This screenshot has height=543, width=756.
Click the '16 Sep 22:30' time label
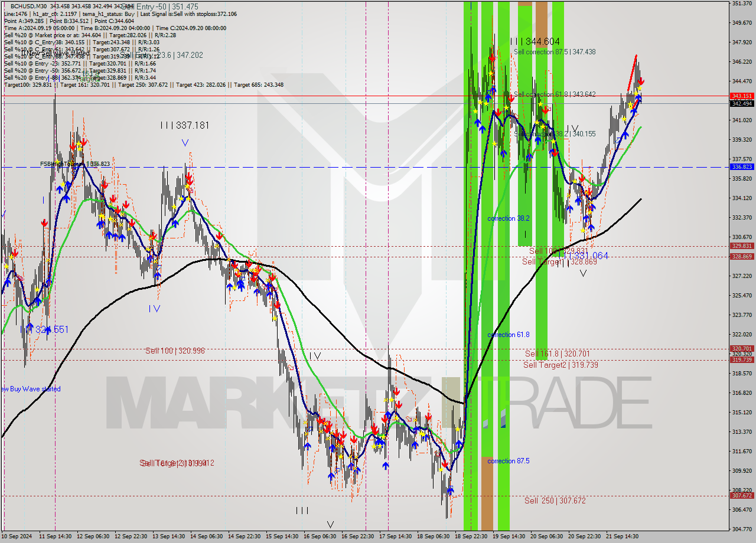coord(358,537)
